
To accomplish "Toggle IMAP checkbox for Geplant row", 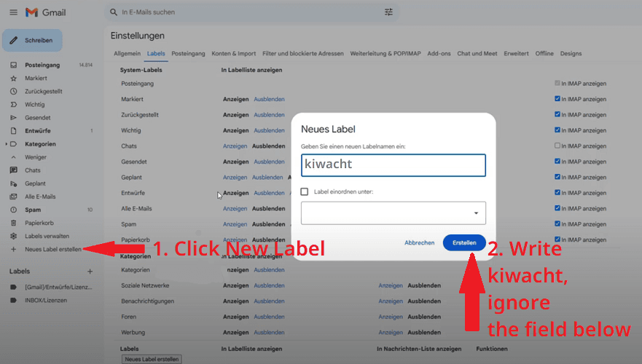I will pyautogui.click(x=557, y=177).
